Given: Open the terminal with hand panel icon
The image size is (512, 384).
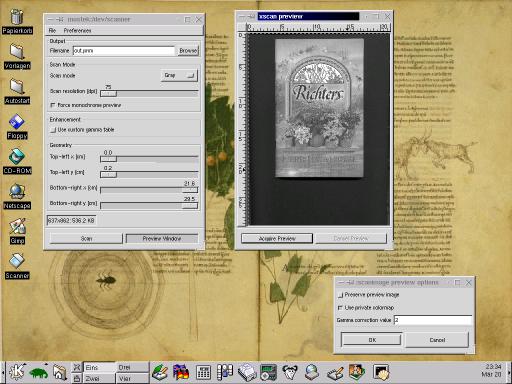Looking at the screenshot, I should tap(381, 372).
